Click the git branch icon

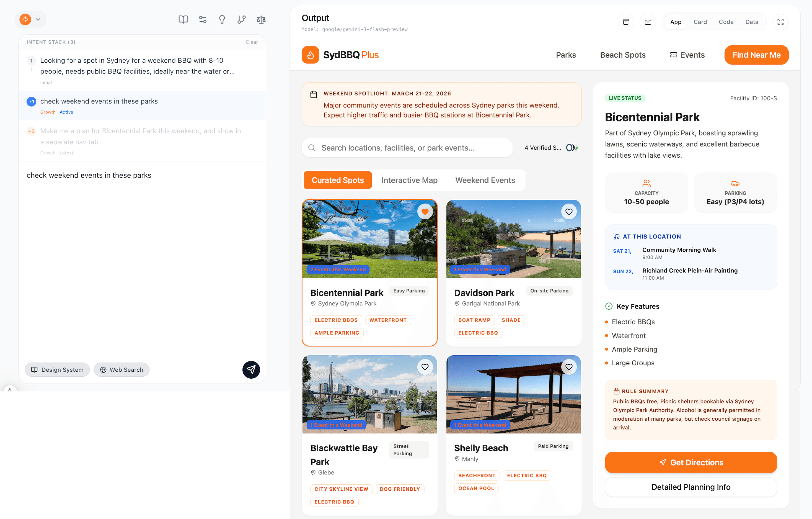[241, 20]
